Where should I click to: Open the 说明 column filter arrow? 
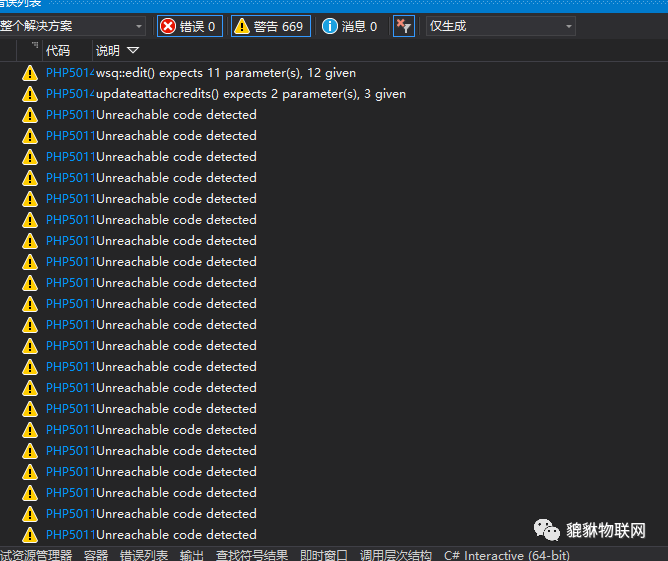[x=133, y=51]
